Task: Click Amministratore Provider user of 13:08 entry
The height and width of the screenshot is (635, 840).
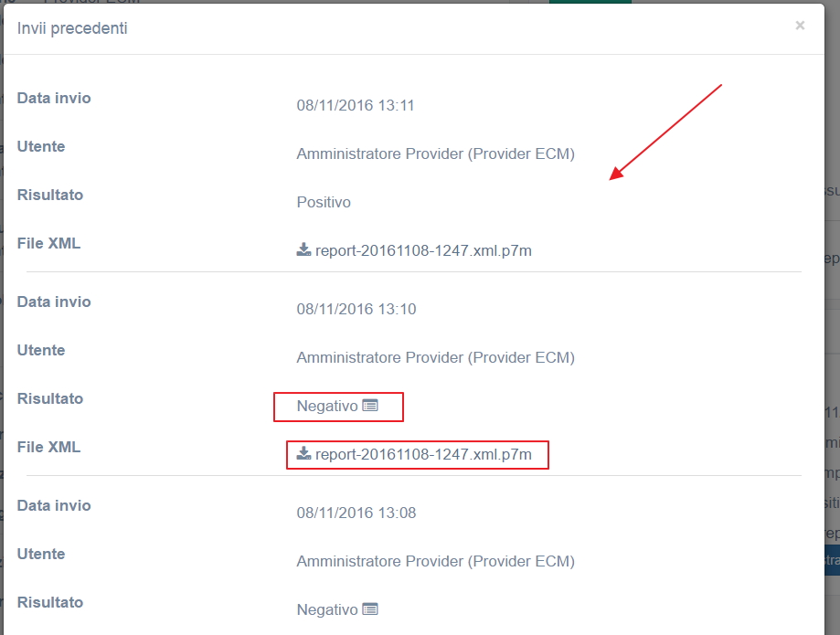Action: point(435,561)
